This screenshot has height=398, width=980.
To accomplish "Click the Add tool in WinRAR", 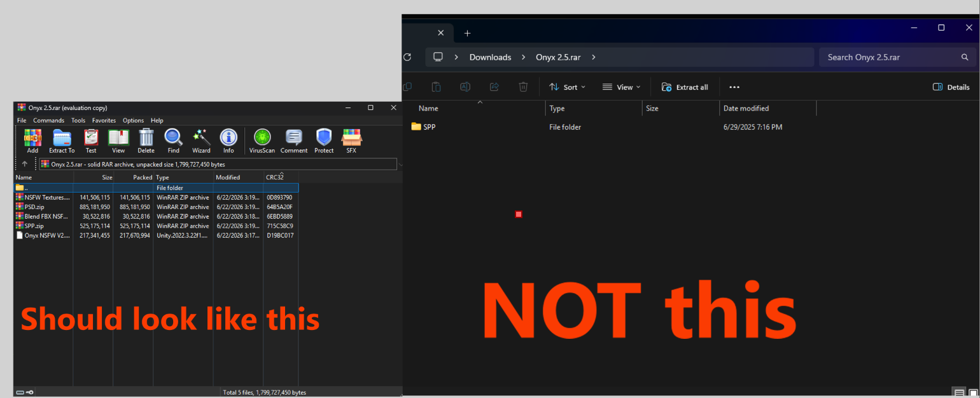I will click(x=32, y=141).
